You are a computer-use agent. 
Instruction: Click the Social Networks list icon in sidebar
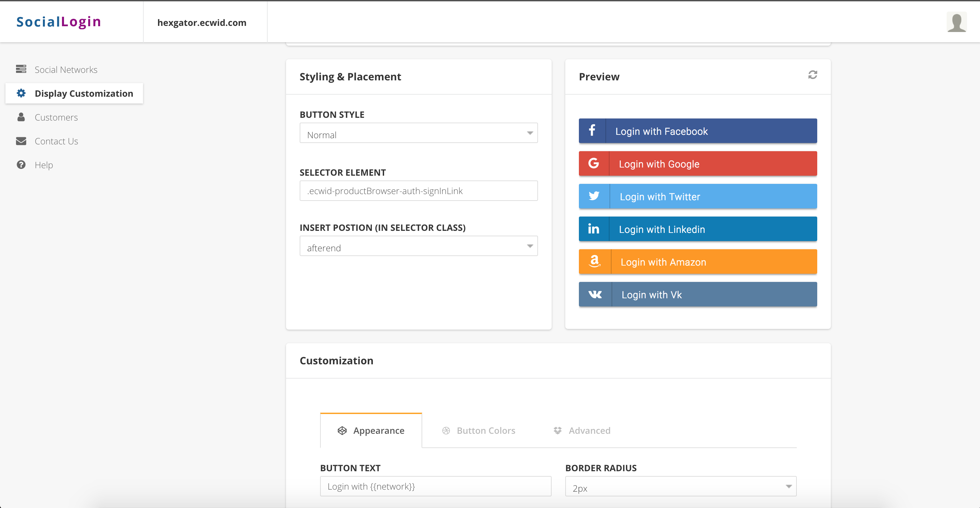coord(21,69)
